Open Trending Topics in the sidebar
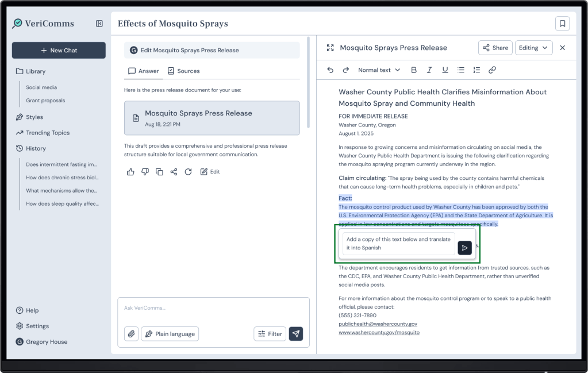Viewport: 588px width, 373px height. point(47,133)
